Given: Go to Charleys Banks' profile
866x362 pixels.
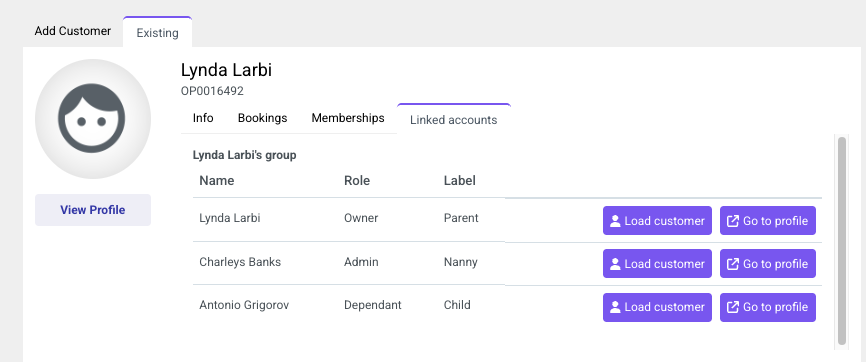Looking at the screenshot, I should (x=768, y=264).
